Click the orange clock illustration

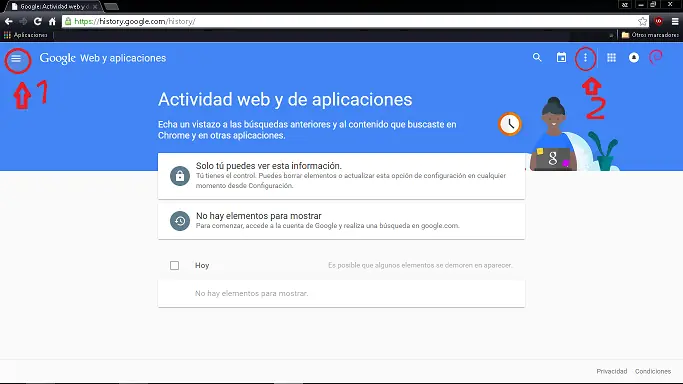pyautogui.click(x=510, y=124)
